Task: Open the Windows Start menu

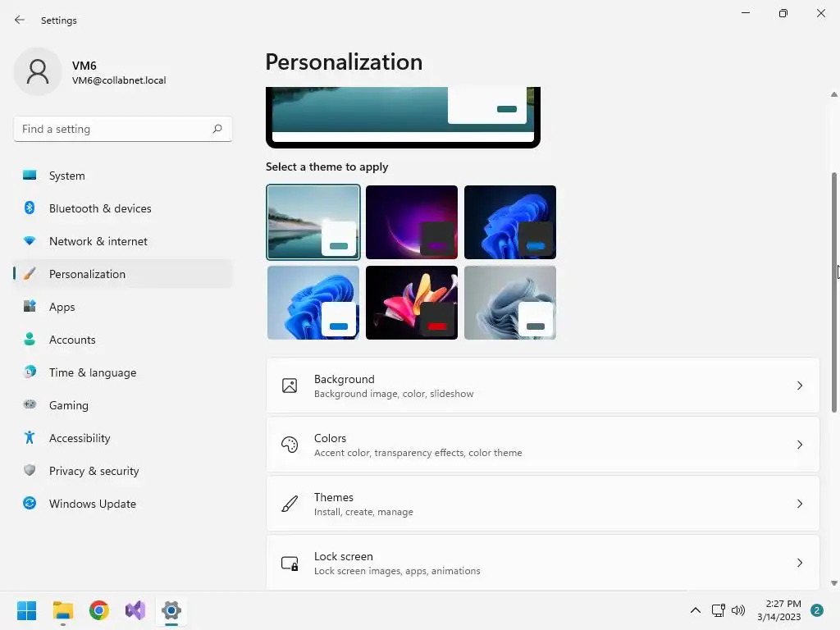Action: [x=26, y=610]
